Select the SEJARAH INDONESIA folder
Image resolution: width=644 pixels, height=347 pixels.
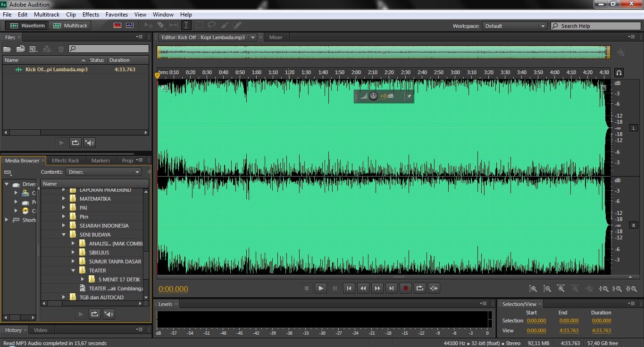(104, 226)
